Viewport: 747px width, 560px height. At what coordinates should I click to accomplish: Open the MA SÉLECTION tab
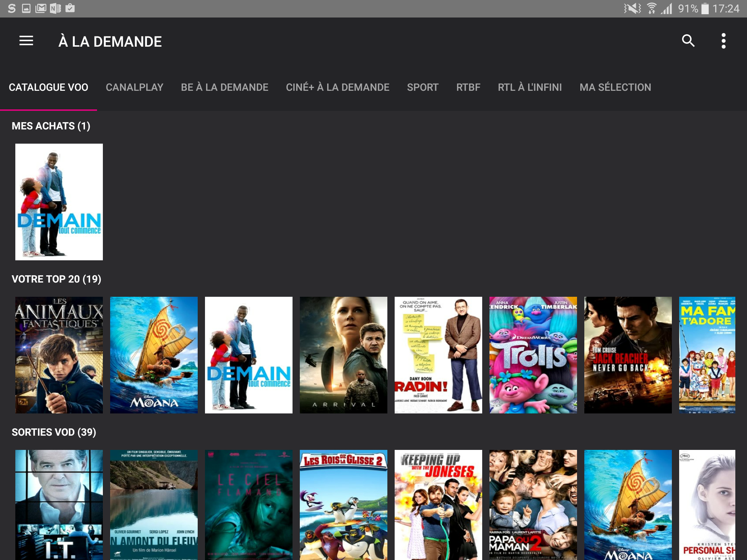615,87
